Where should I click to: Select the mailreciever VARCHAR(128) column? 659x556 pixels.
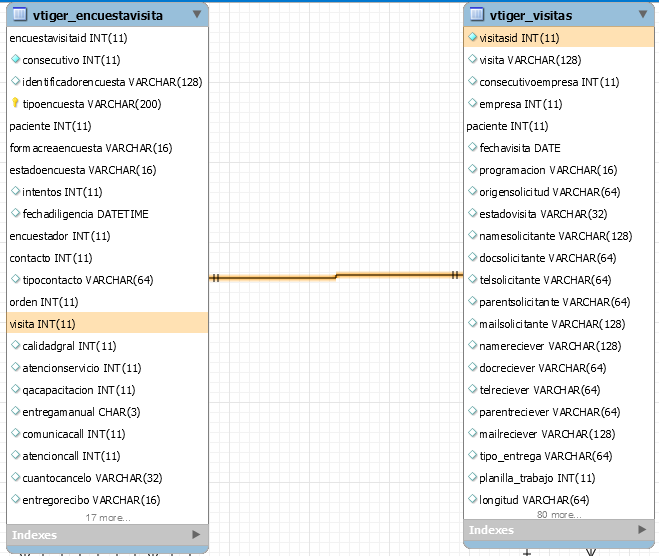(x=559, y=434)
